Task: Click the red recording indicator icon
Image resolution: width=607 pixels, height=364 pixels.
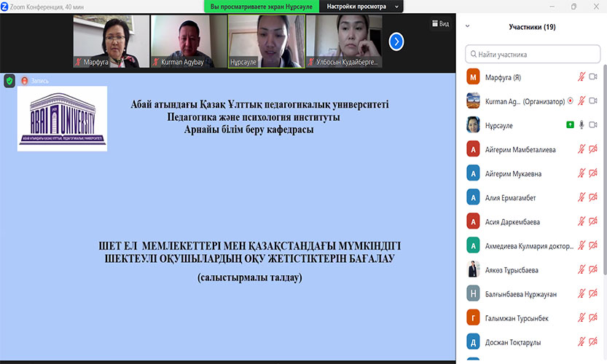Action: pos(25,81)
